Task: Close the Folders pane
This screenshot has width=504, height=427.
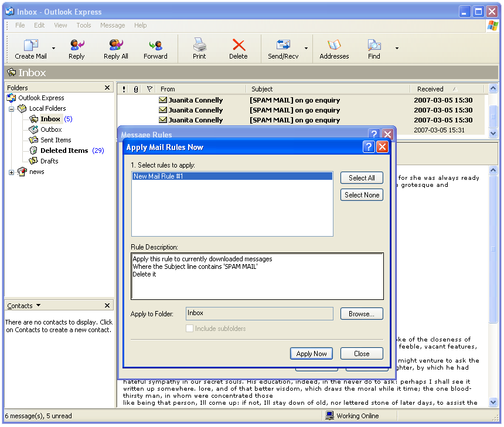Action: 107,88
